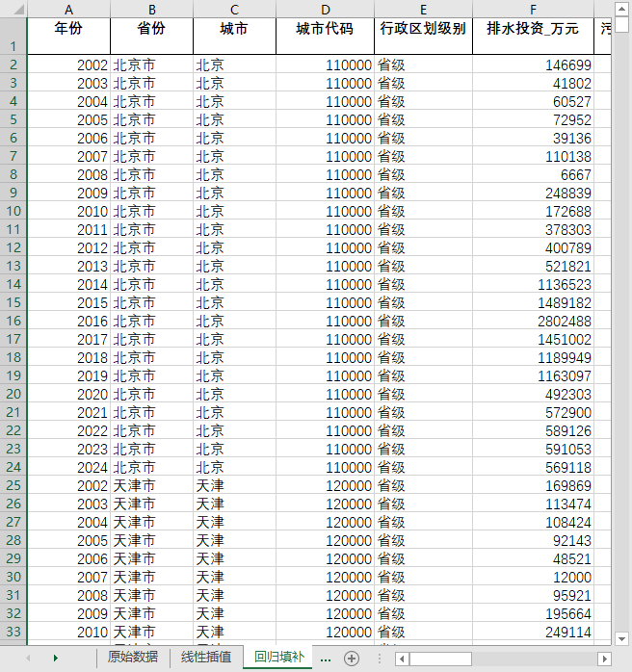Screen dimensions: 632x672
Task: Select row 33 header
Action: (13, 632)
